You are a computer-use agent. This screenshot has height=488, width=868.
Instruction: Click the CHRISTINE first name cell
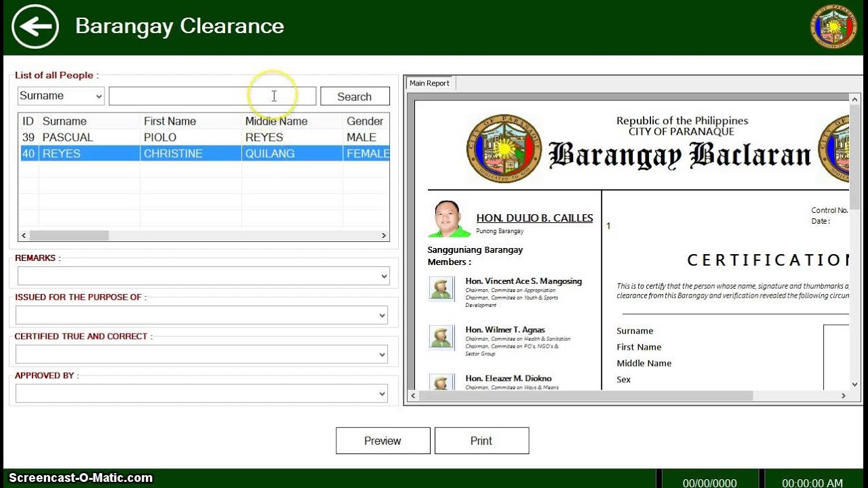tap(191, 154)
